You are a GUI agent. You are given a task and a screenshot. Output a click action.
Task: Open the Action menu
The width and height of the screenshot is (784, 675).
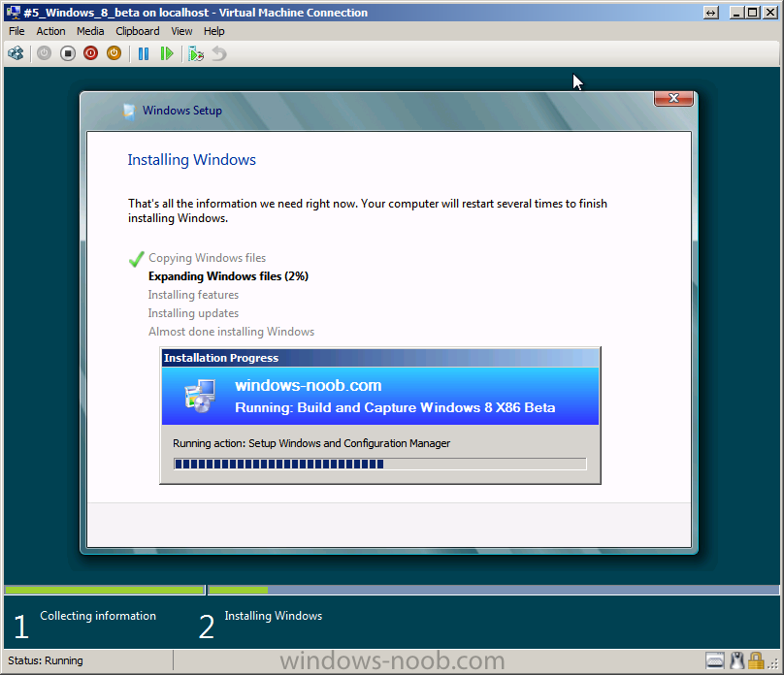click(x=50, y=31)
